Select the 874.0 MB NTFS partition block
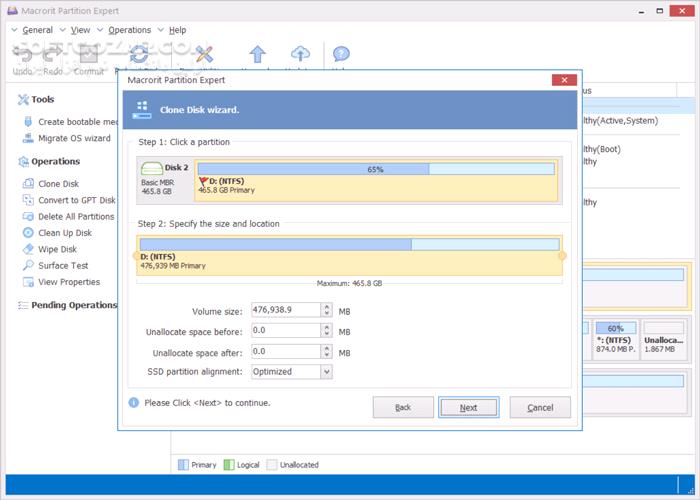700x500 pixels. (616, 340)
